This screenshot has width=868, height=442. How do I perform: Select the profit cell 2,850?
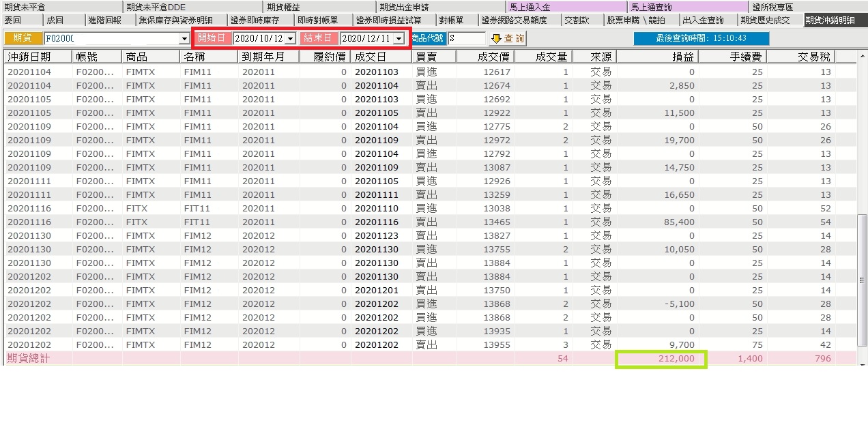tap(682, 85)
